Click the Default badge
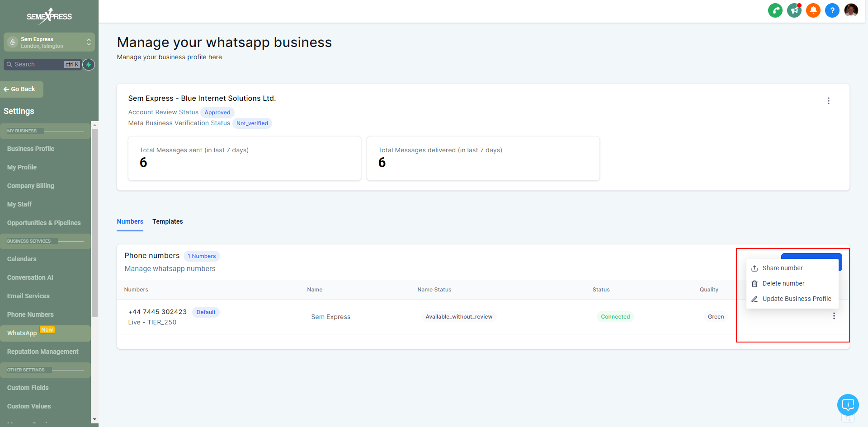Viewport: 868px width, 427px height. (206, 312)
